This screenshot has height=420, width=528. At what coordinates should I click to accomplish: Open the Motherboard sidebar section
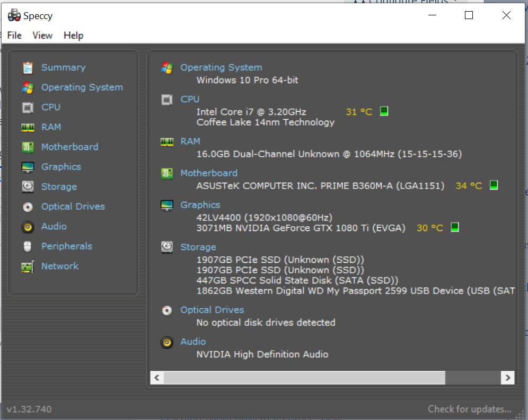pyautogui.click(x=69, y=147)
